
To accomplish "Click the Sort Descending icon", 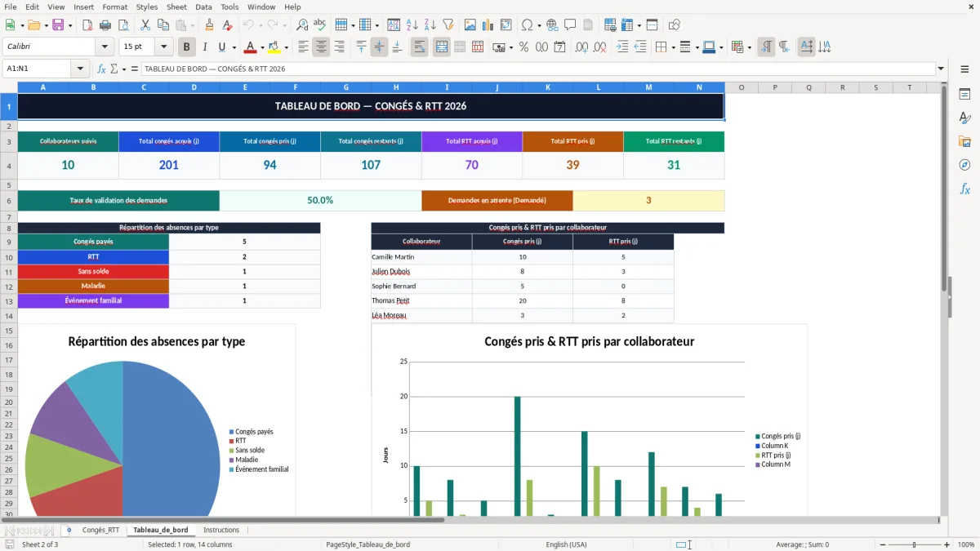I will coord(430,25).
